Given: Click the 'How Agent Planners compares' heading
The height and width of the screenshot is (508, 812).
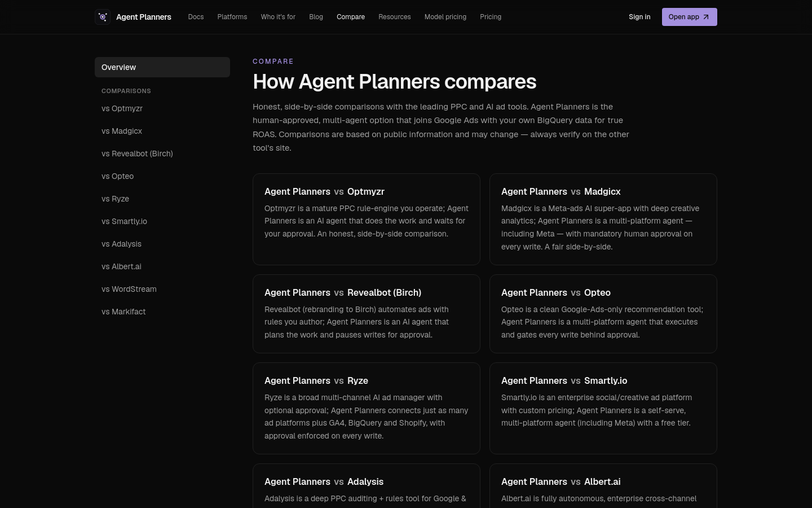Looking at the screenshot, I should 394,82.
